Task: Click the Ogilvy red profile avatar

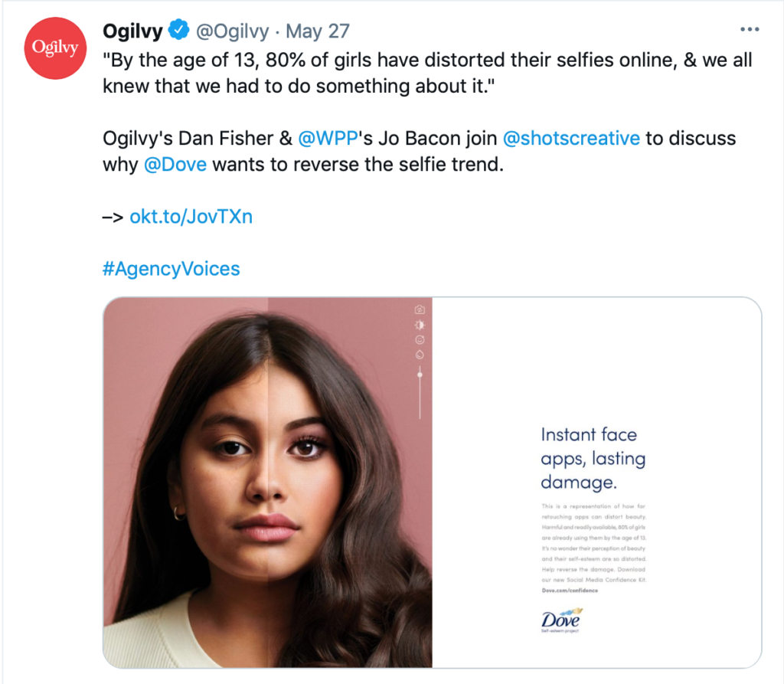Action: coord(54,47)
